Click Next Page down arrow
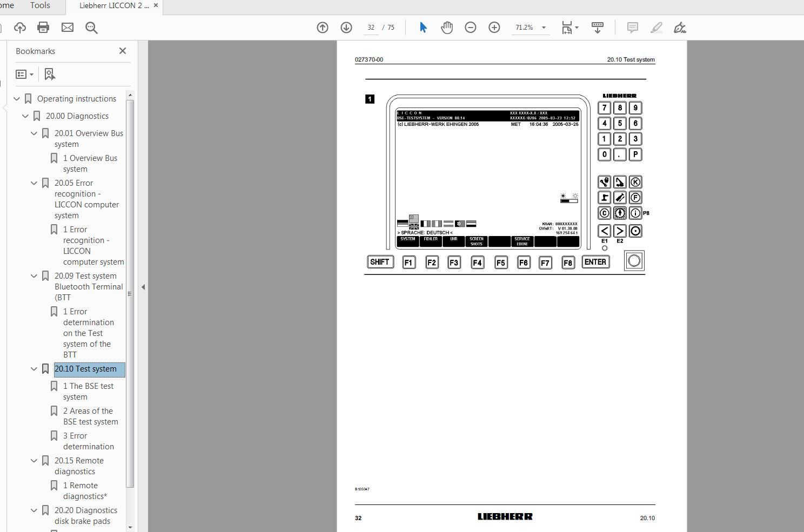The height and width of the screenshot is (532, 804). pyautogui.click(x=346, y=27)
